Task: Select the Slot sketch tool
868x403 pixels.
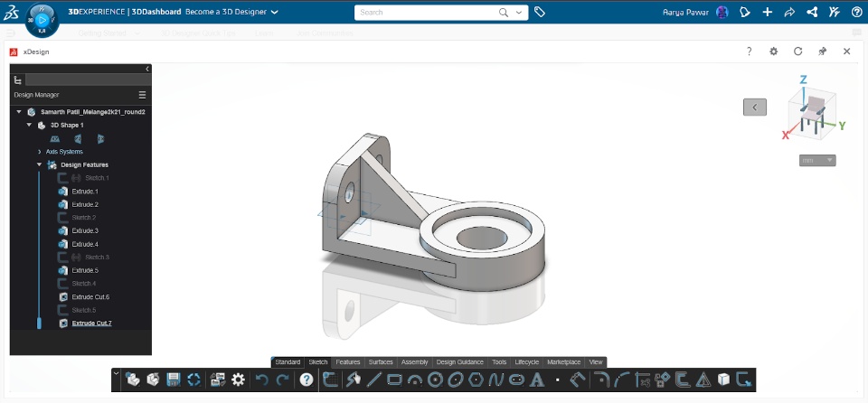Action: click(516, 380)
